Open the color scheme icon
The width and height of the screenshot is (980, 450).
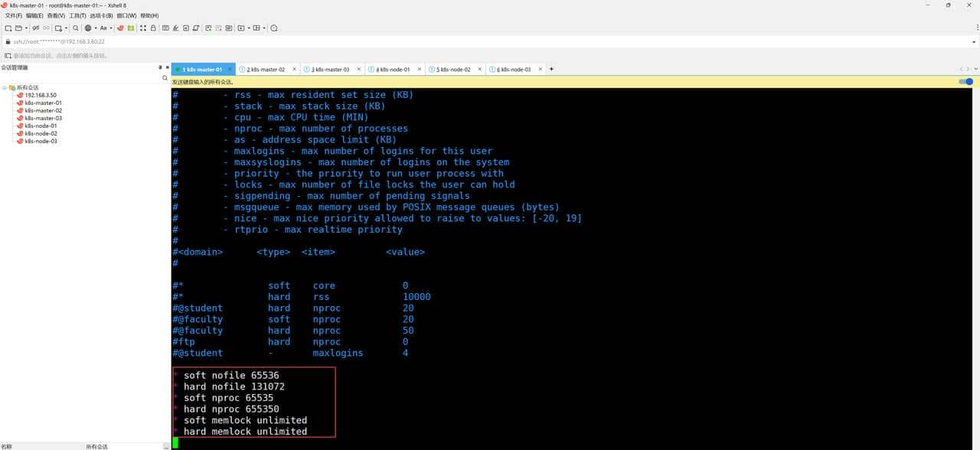[87, 28]
